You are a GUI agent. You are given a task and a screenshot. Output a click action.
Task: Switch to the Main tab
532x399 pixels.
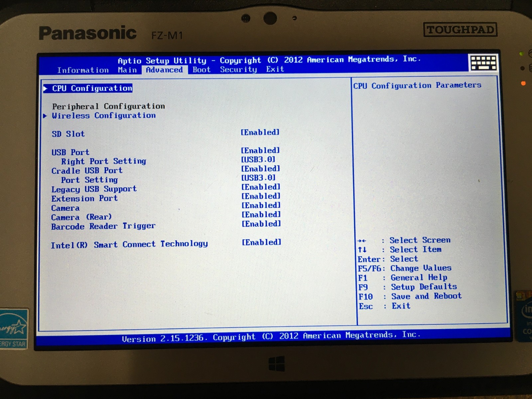click(x=127, y=70)
